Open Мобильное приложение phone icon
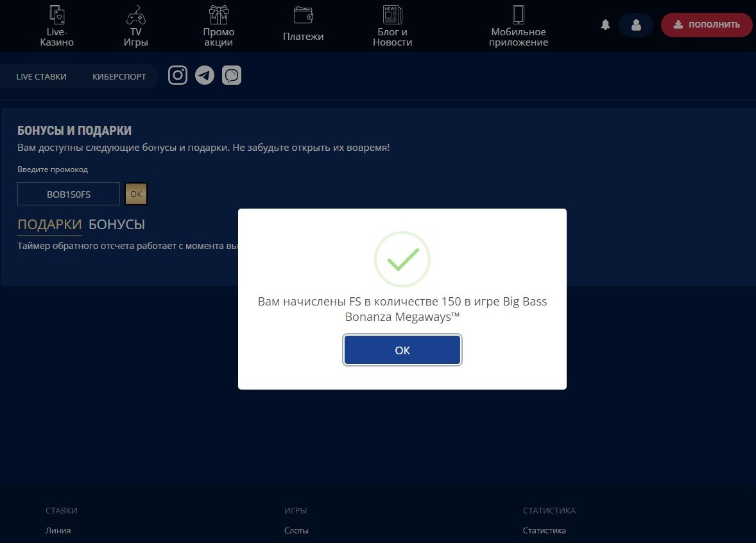Screen dimensions: 756x543 coord(518,15)
